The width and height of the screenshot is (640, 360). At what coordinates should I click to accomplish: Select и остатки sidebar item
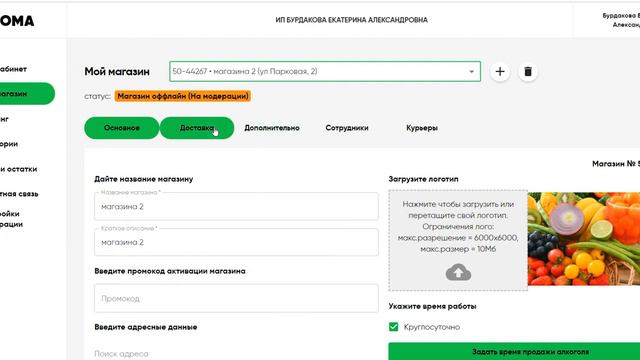[18, 169]
